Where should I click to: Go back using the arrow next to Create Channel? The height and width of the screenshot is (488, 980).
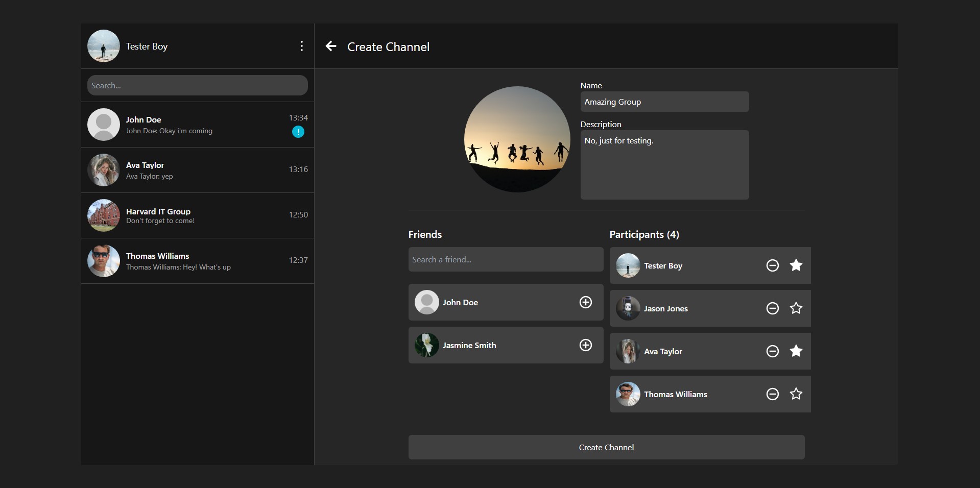click(331, 46)
